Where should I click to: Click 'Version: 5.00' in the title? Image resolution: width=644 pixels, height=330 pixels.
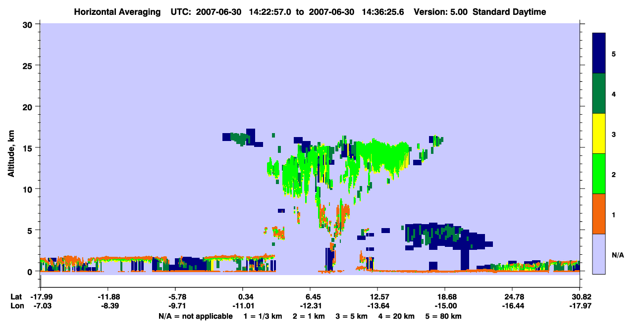pyautogui.click(x=441, y=12)
